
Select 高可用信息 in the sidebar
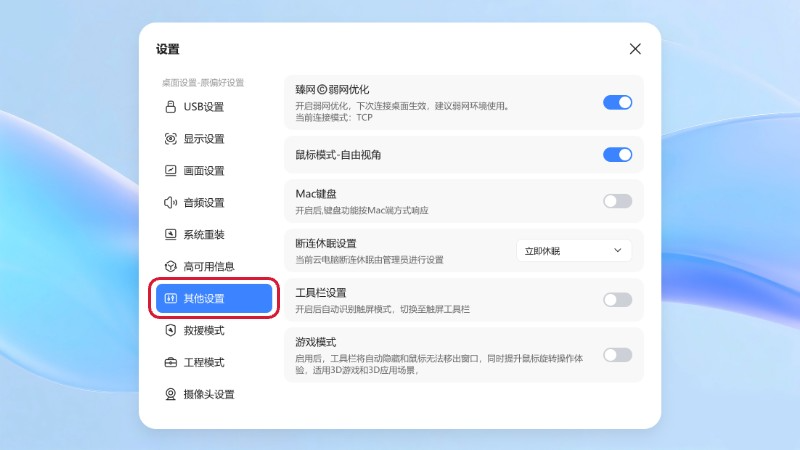(x=214, y=266)
